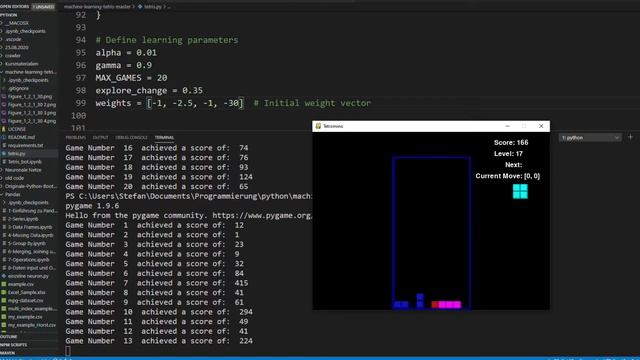Expand the Kursmaterialien folder
The image size is (640, 360).
tap(22, 64)
